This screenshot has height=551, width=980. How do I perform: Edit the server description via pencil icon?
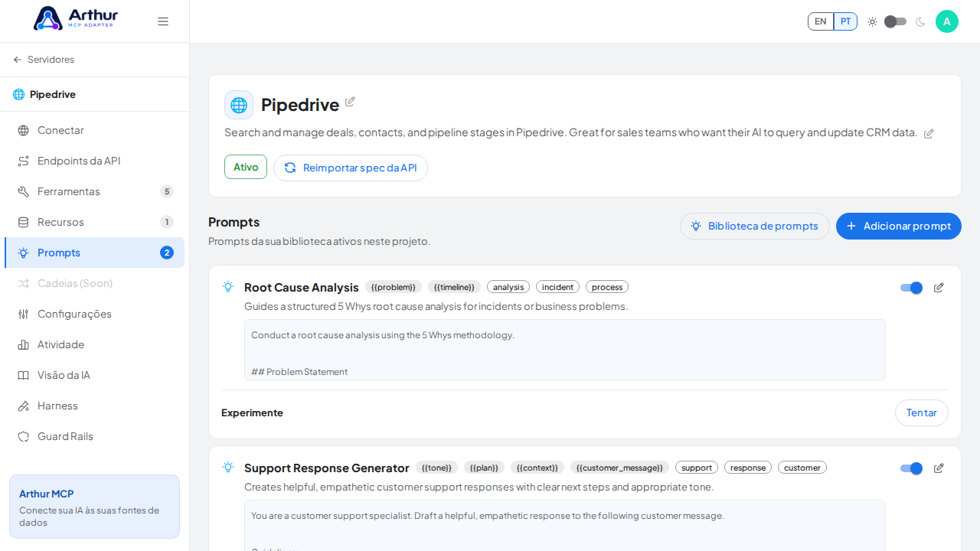(x=929, y=133)
